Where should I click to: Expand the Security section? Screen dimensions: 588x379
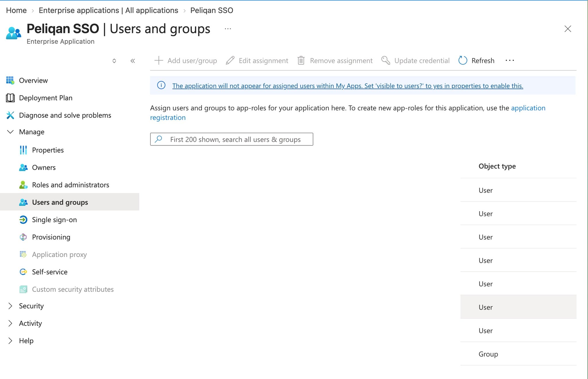[x=10, y=306]
